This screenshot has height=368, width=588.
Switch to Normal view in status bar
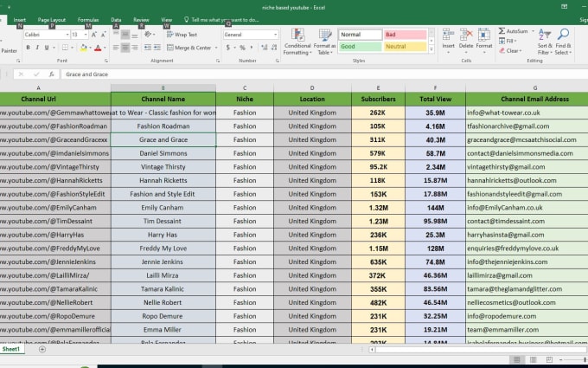coord(517,359)
